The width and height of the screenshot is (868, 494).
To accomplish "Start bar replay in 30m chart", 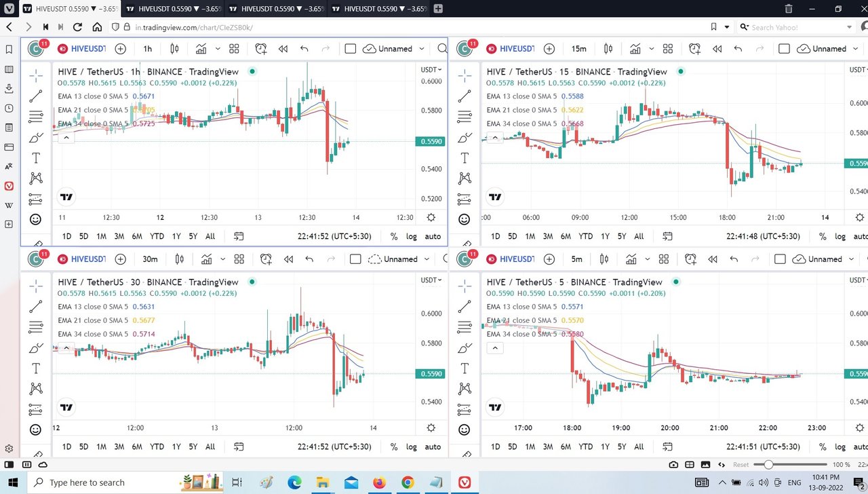I will coord(288,259).
